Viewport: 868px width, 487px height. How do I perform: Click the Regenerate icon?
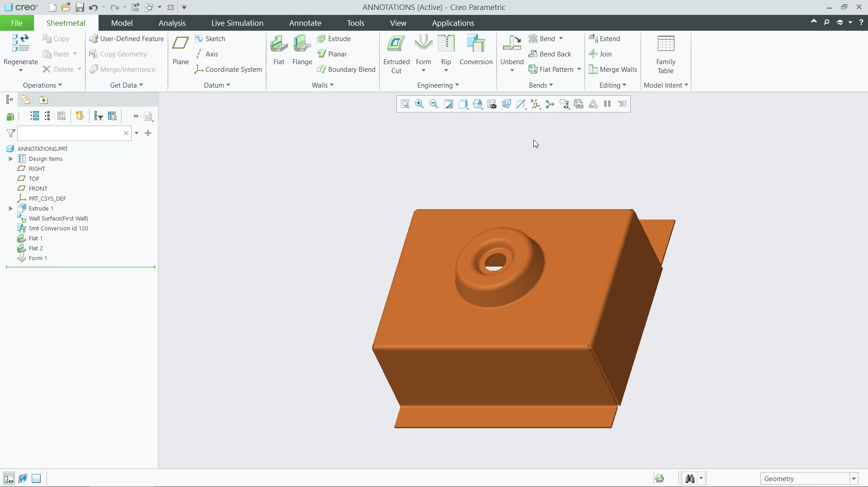point(20,43)
